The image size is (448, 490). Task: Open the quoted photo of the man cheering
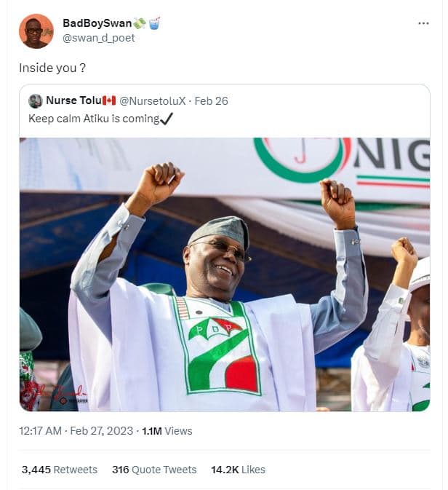(224, 274)
